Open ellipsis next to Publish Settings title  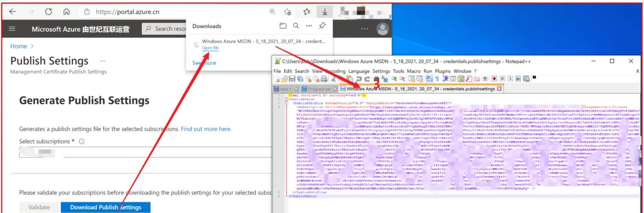103,60
